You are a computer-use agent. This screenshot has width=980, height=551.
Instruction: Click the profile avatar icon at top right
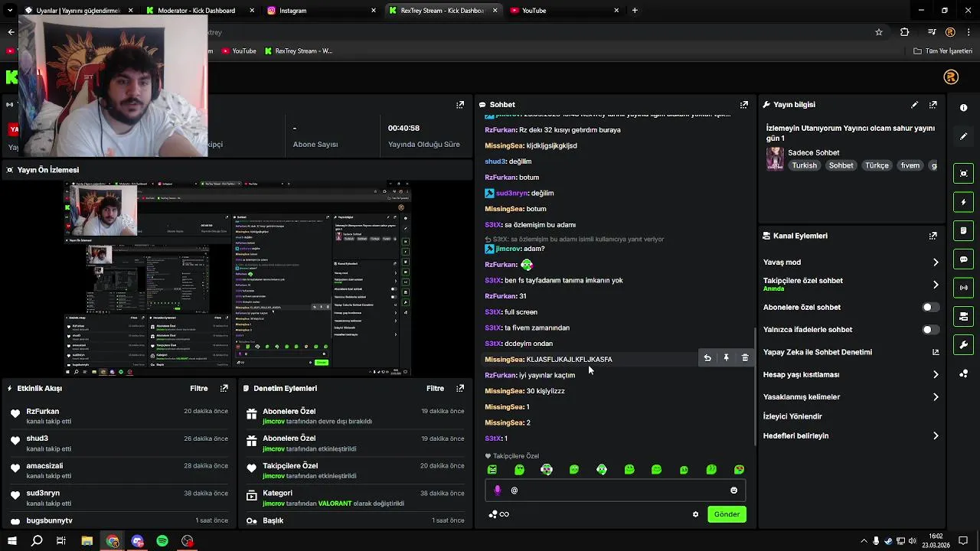[951, 77]
